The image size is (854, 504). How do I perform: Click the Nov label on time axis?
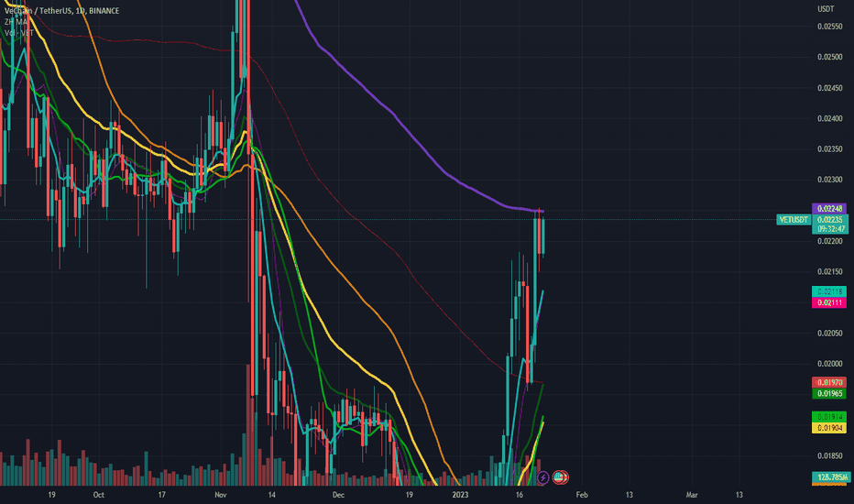[x=221, y=495]
